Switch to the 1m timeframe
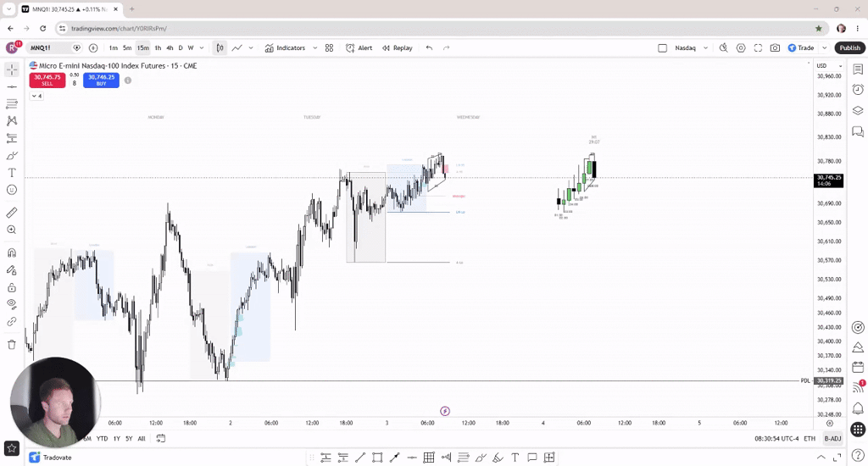The image size is (868, 466). [x=114, y=48]
